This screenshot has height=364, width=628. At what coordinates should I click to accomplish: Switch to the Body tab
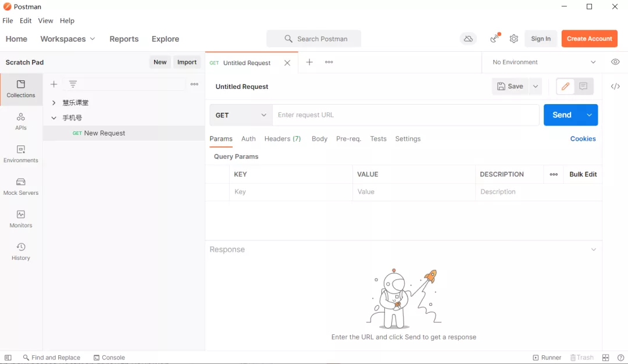(319, 138)
